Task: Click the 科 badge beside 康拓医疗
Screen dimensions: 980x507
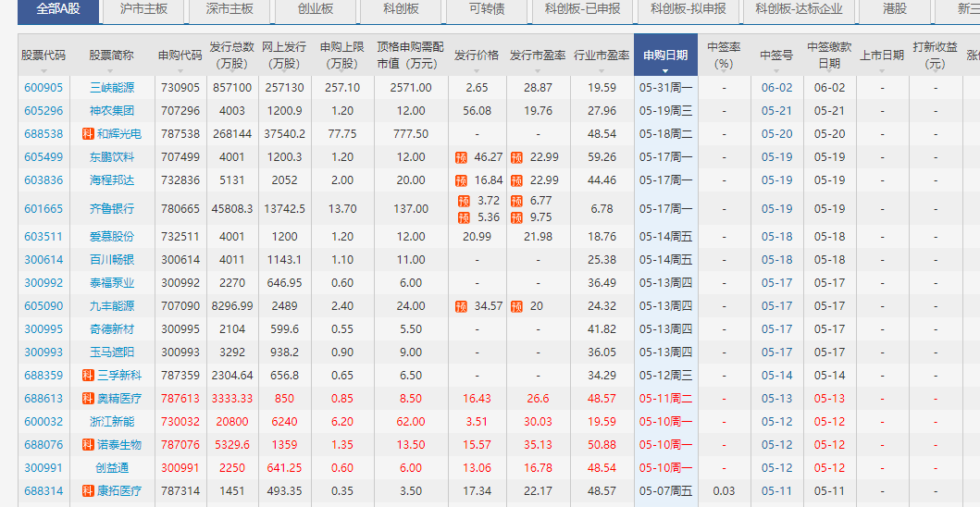Action: coord(88,490)
